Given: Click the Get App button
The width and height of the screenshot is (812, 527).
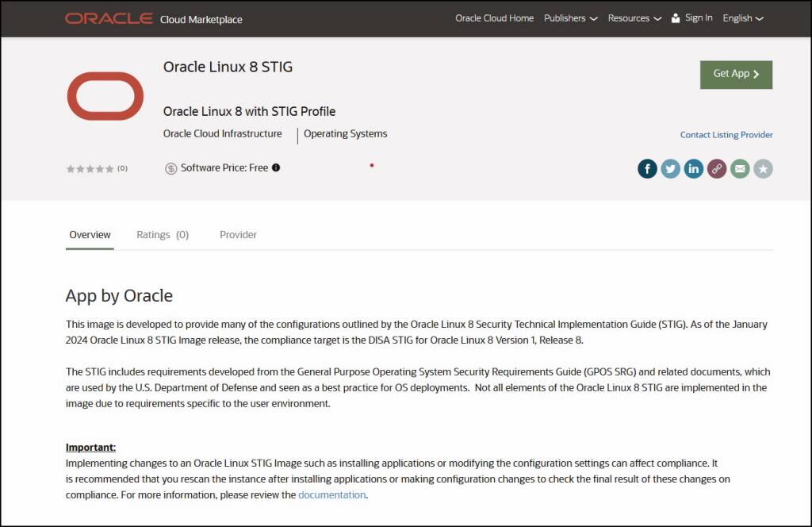Looking at the screenshot, I should (x=736, y=74).
